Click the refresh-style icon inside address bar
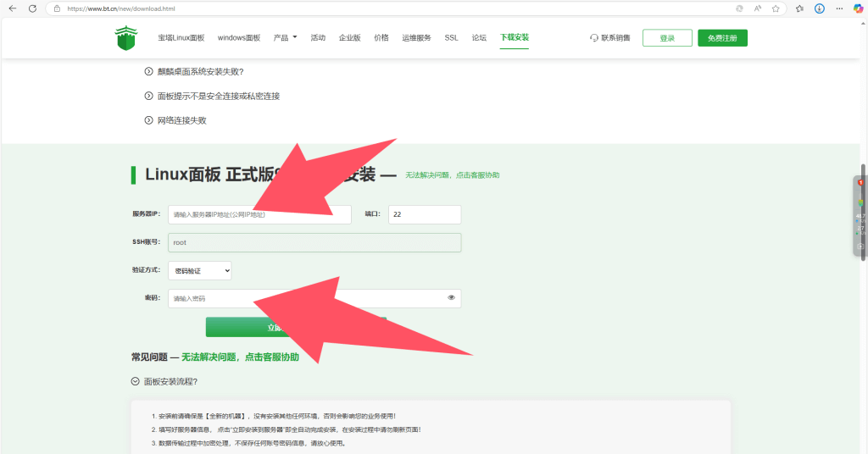Image resolution: width=868 pixels, height=454 pixels. 739,8
